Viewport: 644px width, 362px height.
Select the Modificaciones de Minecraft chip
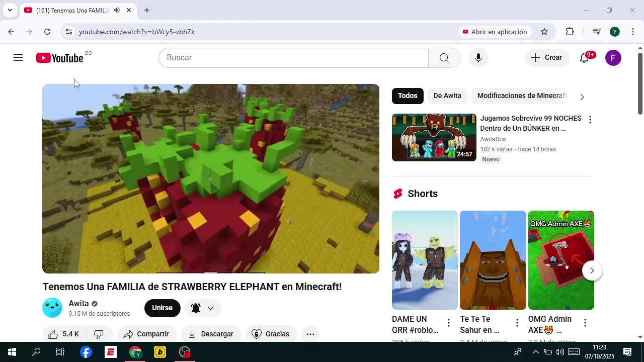pos(522,96)
